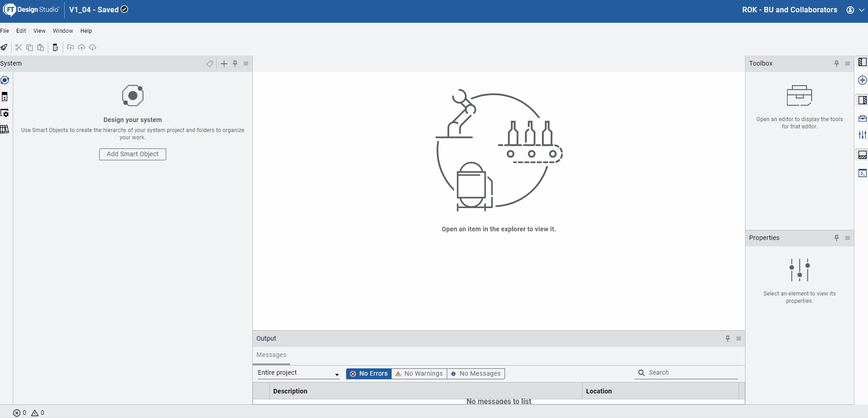Open the terminal console icon on right strip
The width and height of the screenshot is (868, 418).
tap(863, 173)
